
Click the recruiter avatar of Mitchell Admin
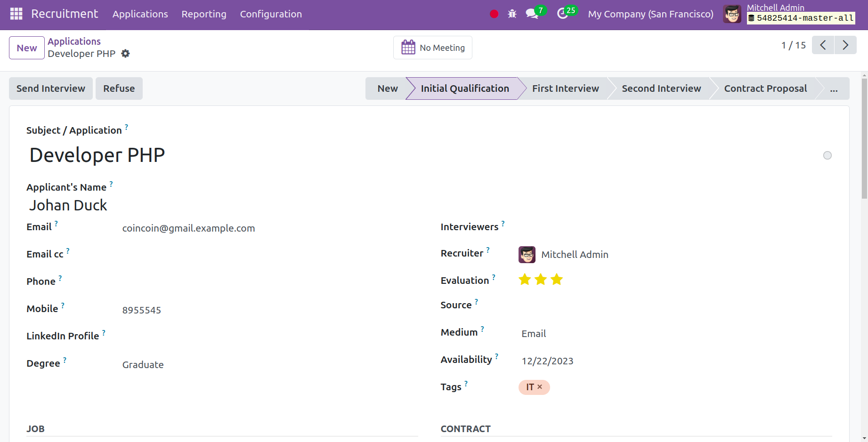[x=527, y=255]
